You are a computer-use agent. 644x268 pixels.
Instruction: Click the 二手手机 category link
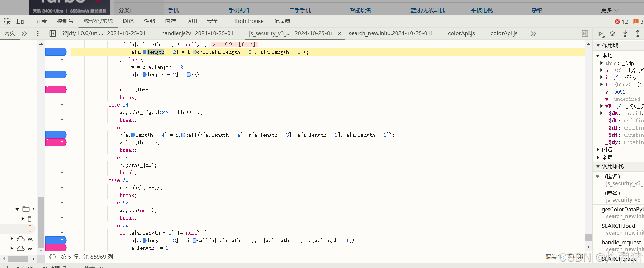tap(300, 10)
